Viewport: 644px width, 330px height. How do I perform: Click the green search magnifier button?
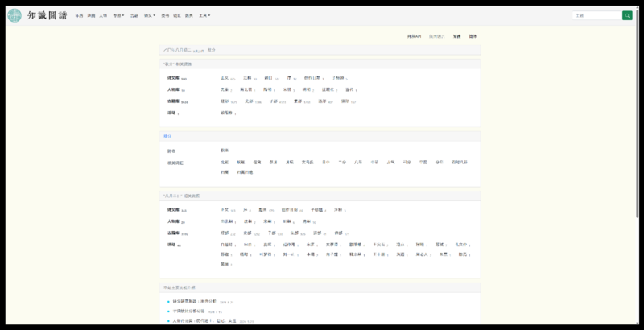pyautogui.click(x=627, y=15)
